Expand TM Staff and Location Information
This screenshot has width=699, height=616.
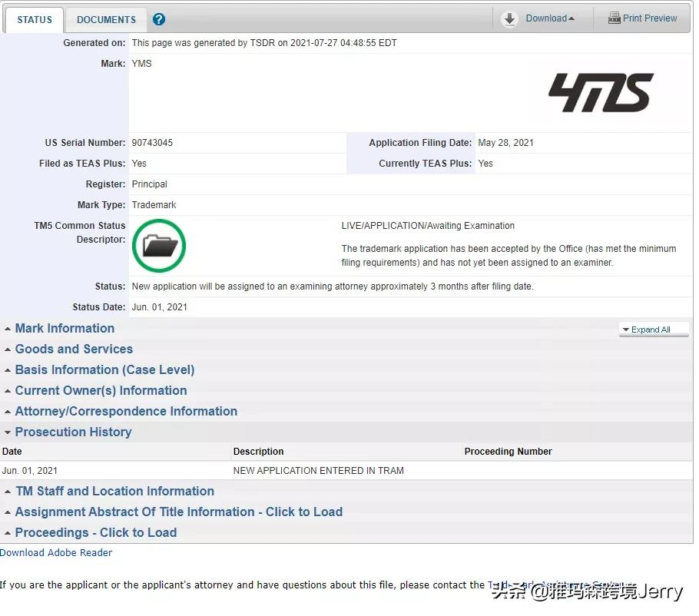[115, 492]
